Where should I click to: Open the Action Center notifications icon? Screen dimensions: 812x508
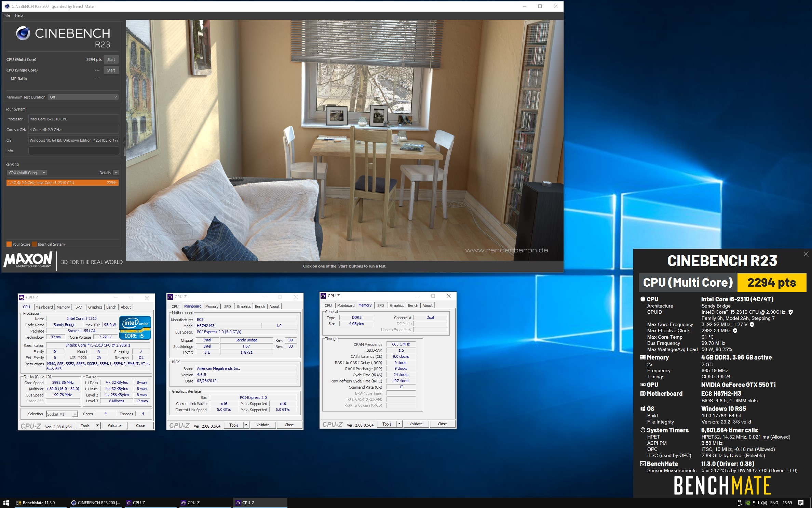point(801,503)
